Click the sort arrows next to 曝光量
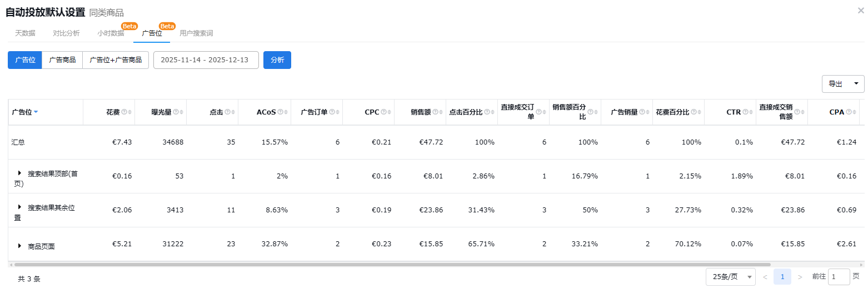This screenshot has width=868, height=293. (182, 112)
